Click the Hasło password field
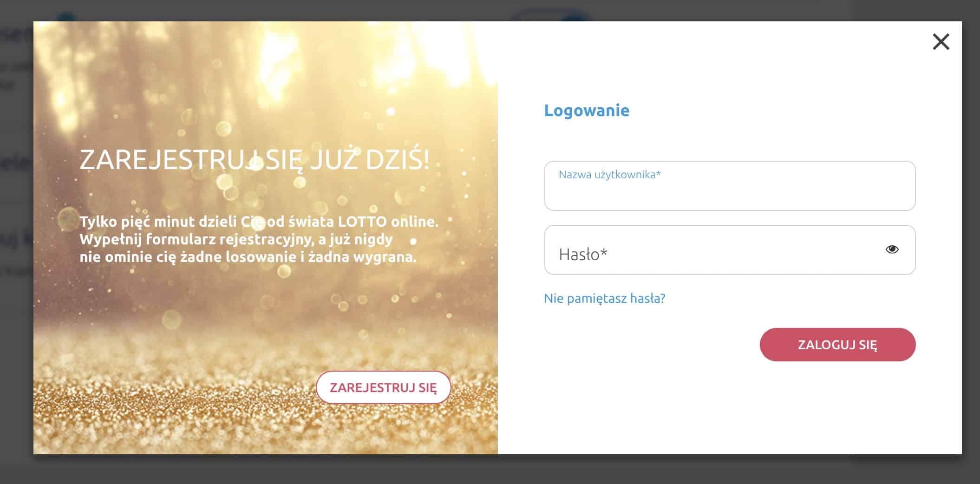980x484 pixels. click(730, 250)
